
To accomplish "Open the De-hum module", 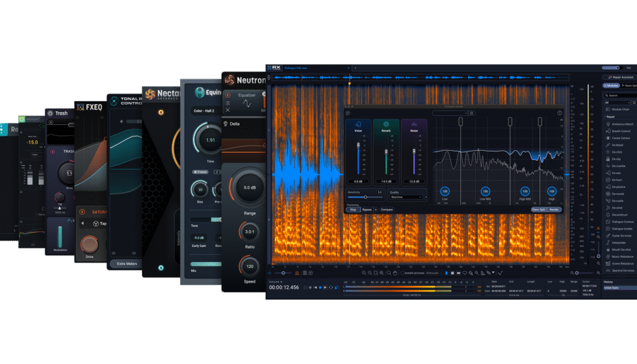I will click(x=617, y=180).
